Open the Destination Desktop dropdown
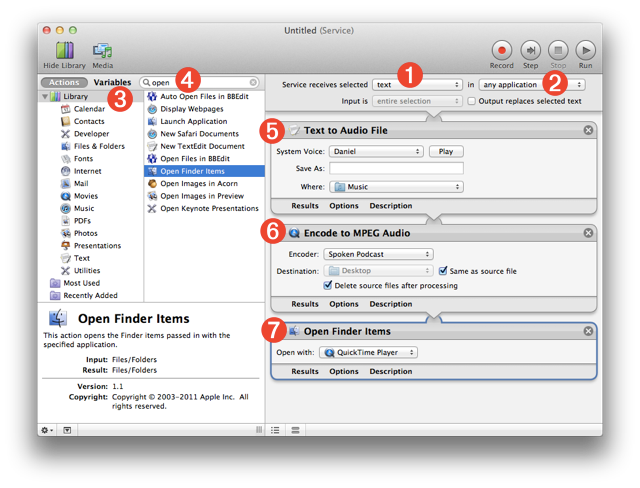The height and width of the screenshot is (488, 640). (x=378, y=271)
